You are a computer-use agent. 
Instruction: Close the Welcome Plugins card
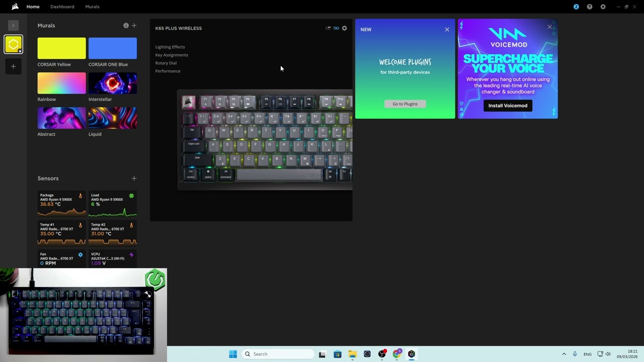click(447, 29)
